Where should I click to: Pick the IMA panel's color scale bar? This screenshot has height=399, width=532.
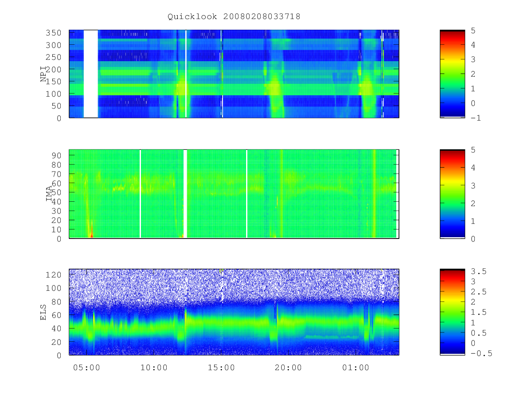point(452,194)
